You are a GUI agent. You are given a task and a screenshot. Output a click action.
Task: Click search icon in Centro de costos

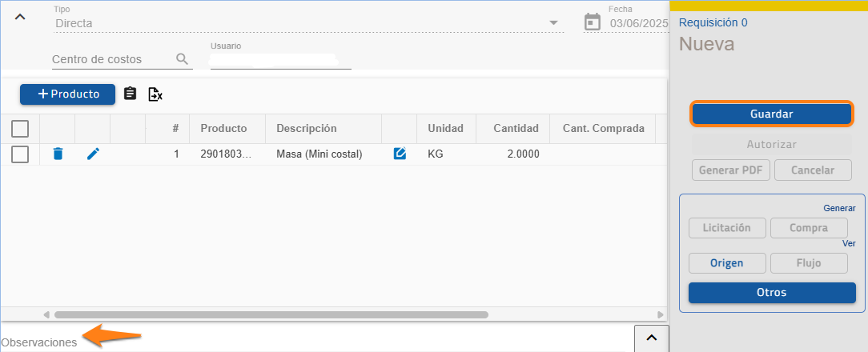(x=182, y=59)
